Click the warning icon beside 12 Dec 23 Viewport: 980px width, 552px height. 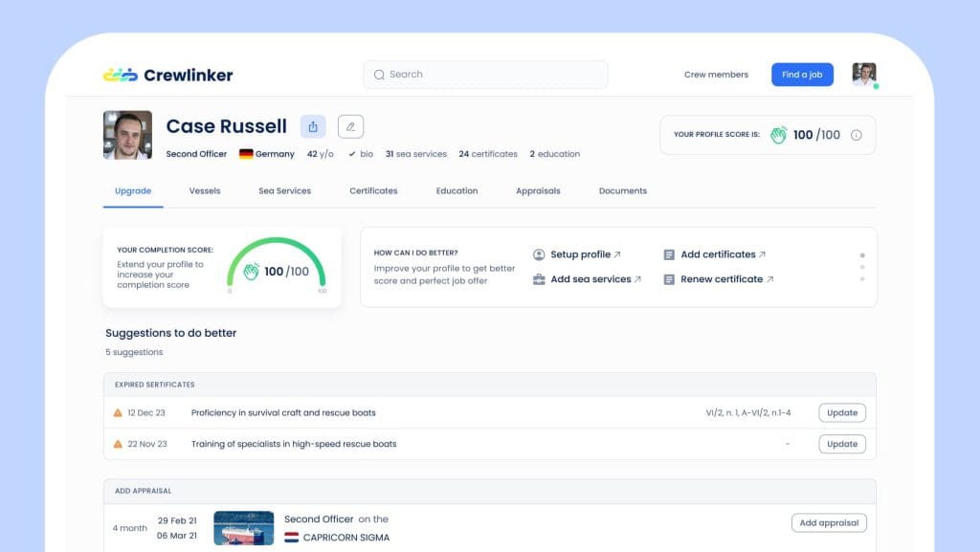118,412
